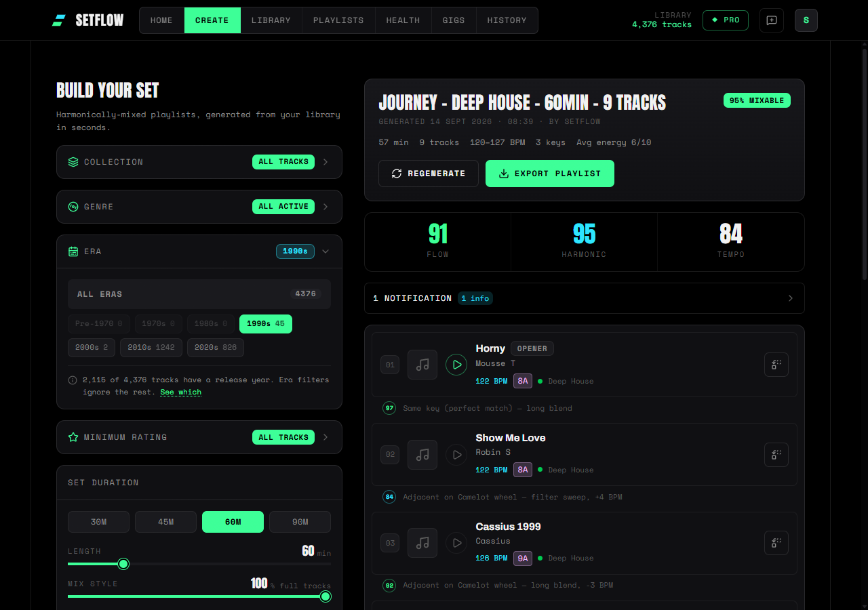868x610 pixels.
Task: Open the PLAYLISTS tab
Action: pyautogui.click(x=338, y=20)
